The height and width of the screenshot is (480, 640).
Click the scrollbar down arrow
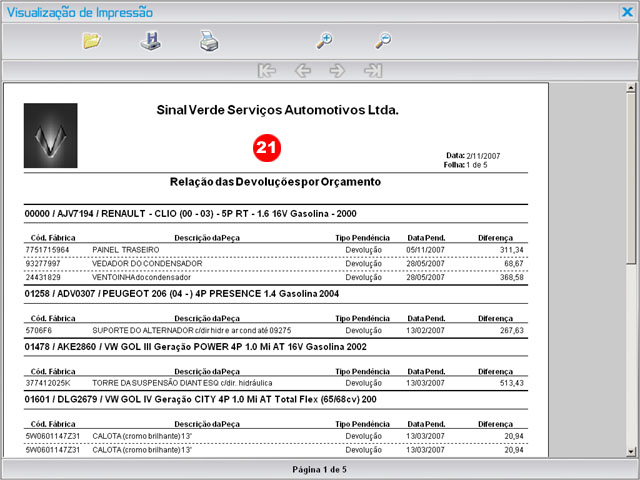pyautogui.click(x=631, y=451)
